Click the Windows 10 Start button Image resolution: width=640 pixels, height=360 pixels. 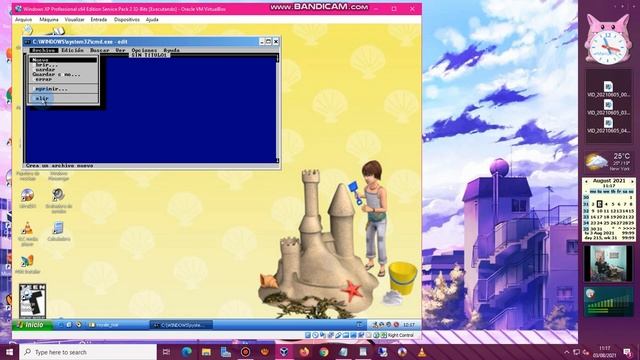9,352
